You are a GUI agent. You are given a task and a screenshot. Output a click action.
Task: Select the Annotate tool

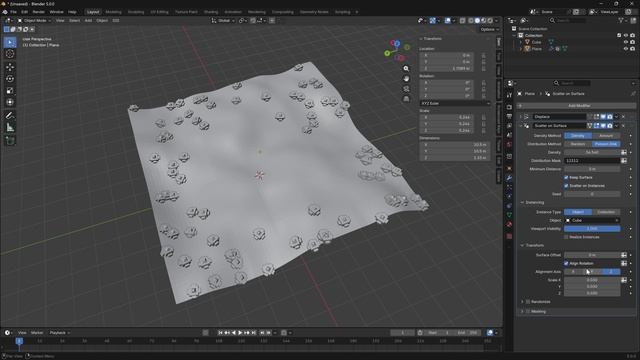pyautogui.click(x=10, y=116)
